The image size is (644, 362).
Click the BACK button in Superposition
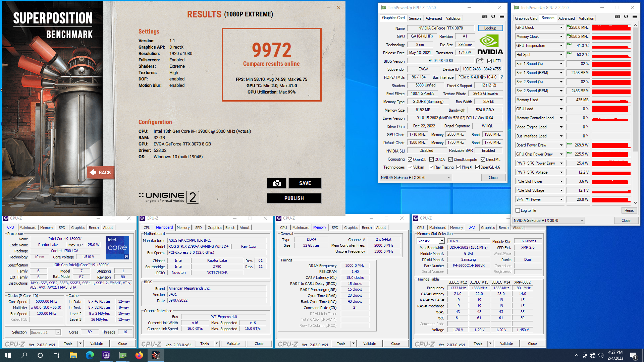(x=101, y=173)
